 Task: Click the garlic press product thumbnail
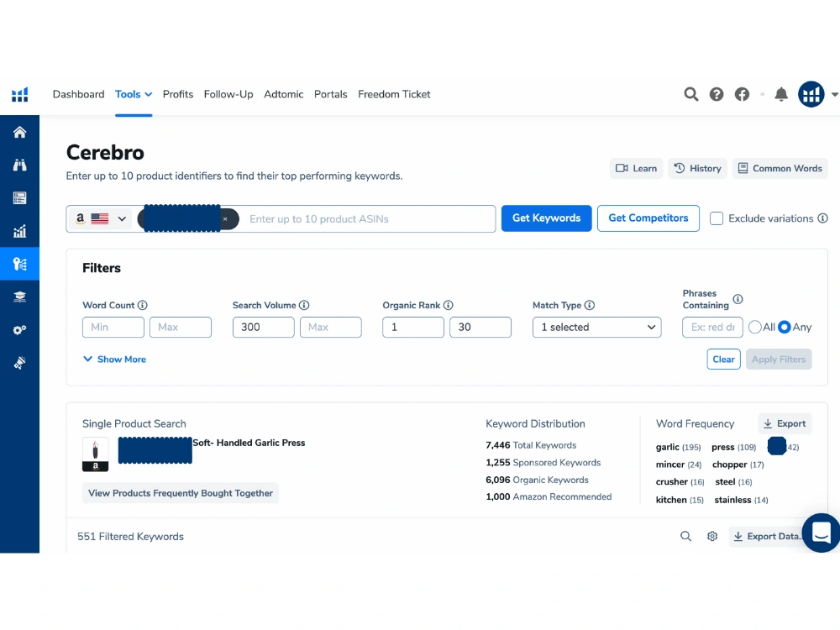point(96,454)
